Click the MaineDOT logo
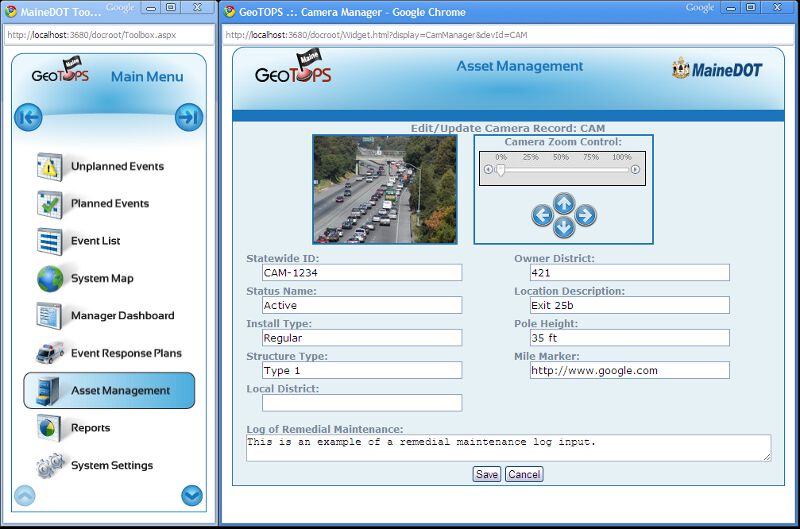Screen dimensions: 800x529 (x=717, y=69)
